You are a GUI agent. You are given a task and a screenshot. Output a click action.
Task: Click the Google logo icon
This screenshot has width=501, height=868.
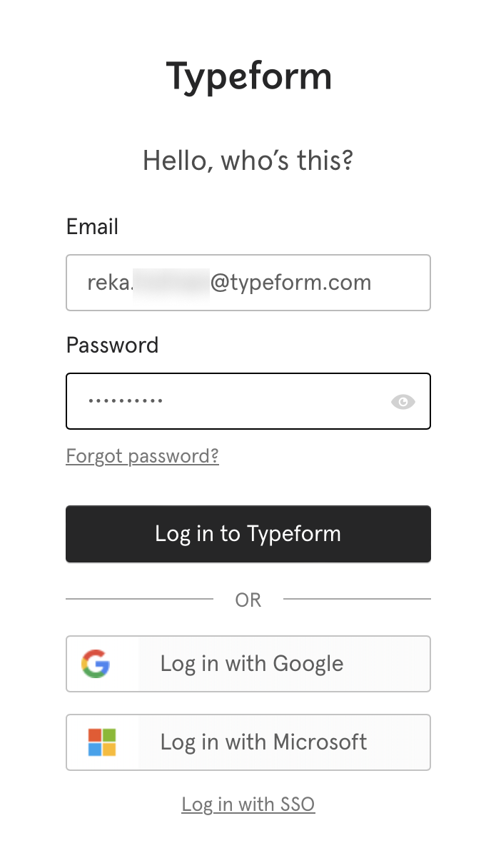coord(96,664)
